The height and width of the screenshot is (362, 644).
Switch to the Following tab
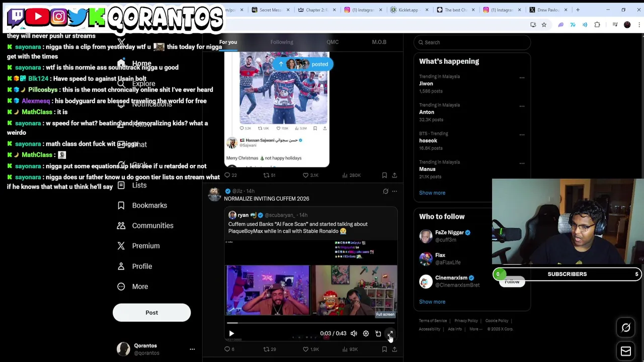[x=282, y=42]
